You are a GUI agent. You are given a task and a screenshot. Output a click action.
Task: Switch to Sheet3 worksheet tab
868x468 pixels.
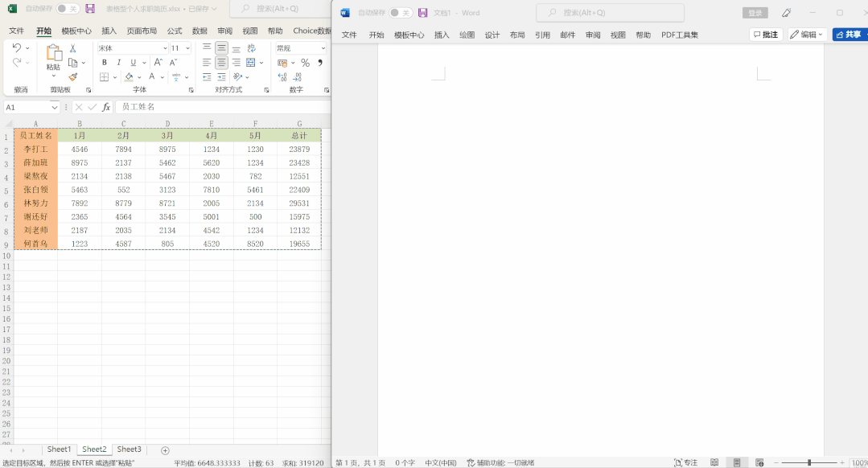coord(129,450)
